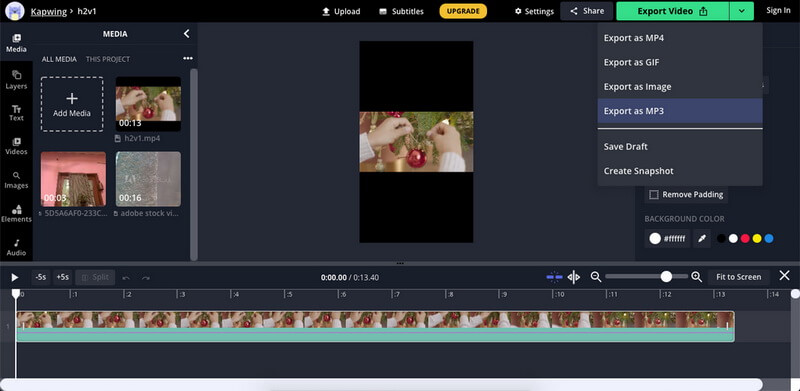Select Export as MP4
The height and width of the screenshot is (391, 800).
tap(680, 38)
